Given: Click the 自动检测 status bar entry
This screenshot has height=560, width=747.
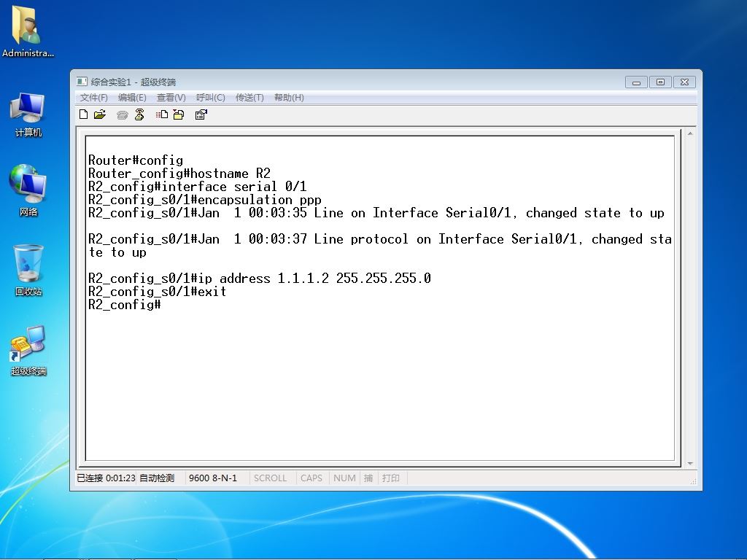Looking at the screenshot, I should tap(157, 478).
